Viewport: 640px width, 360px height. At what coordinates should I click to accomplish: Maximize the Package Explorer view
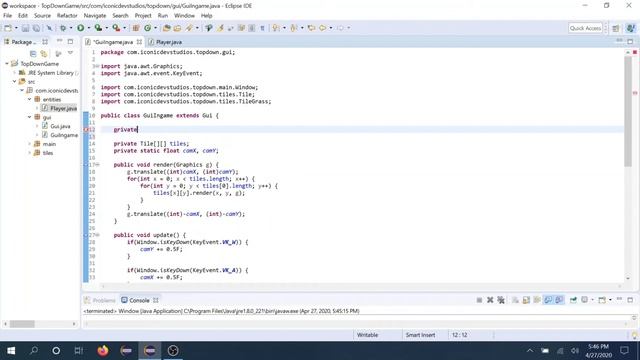click(70, 42)
